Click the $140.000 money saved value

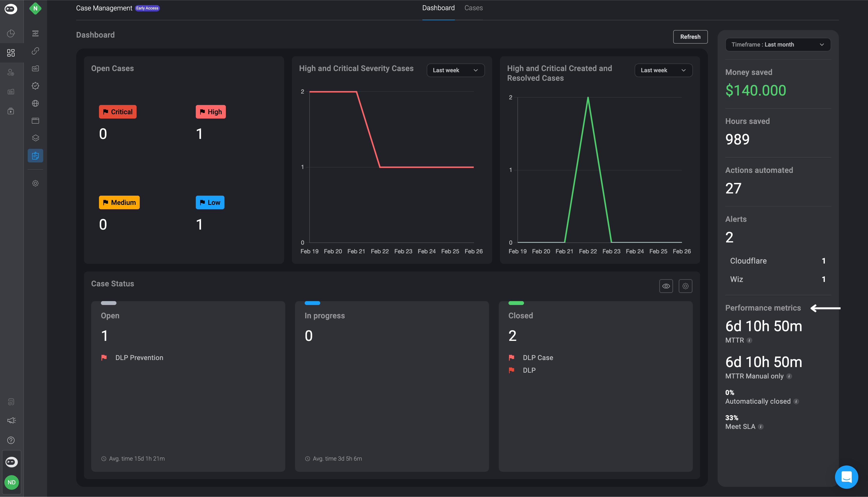(x=755, y=90)
